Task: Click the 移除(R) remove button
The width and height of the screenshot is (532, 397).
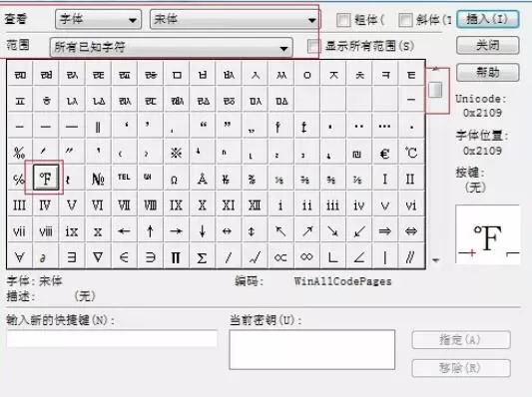Action: [x=461, y=368]
